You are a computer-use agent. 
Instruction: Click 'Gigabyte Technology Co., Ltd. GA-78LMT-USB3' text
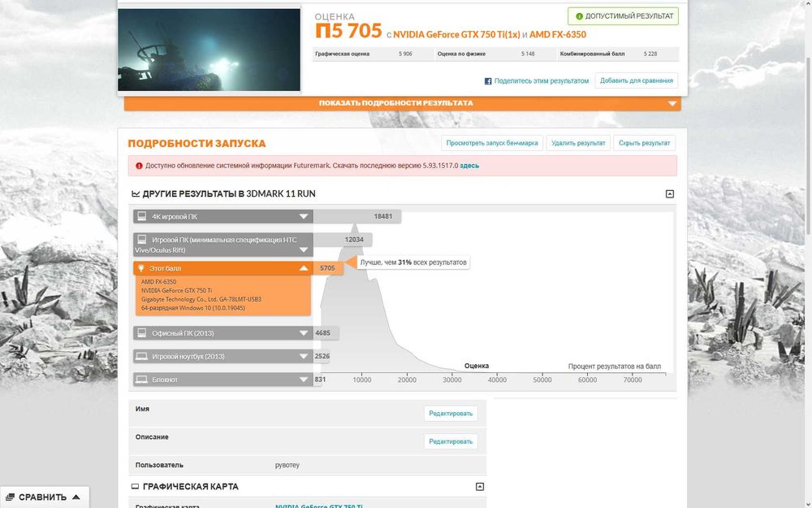tap(201, 299)
